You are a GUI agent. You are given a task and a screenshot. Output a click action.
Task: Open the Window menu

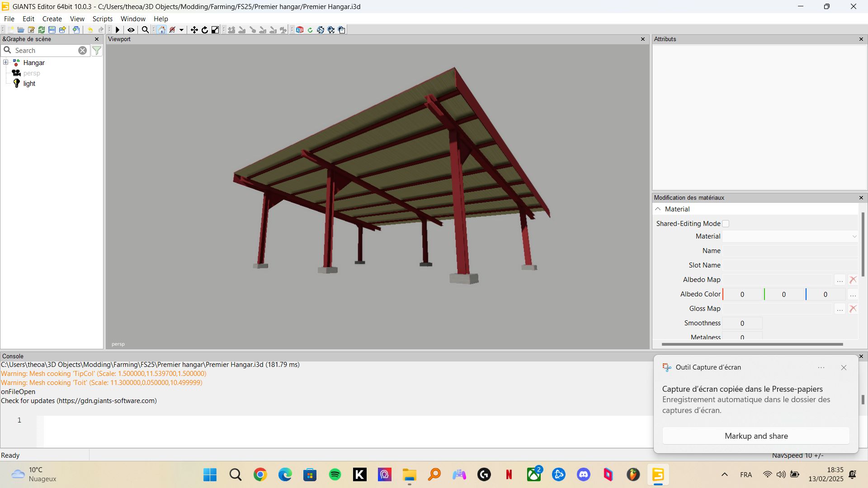[x=133, y=19]
